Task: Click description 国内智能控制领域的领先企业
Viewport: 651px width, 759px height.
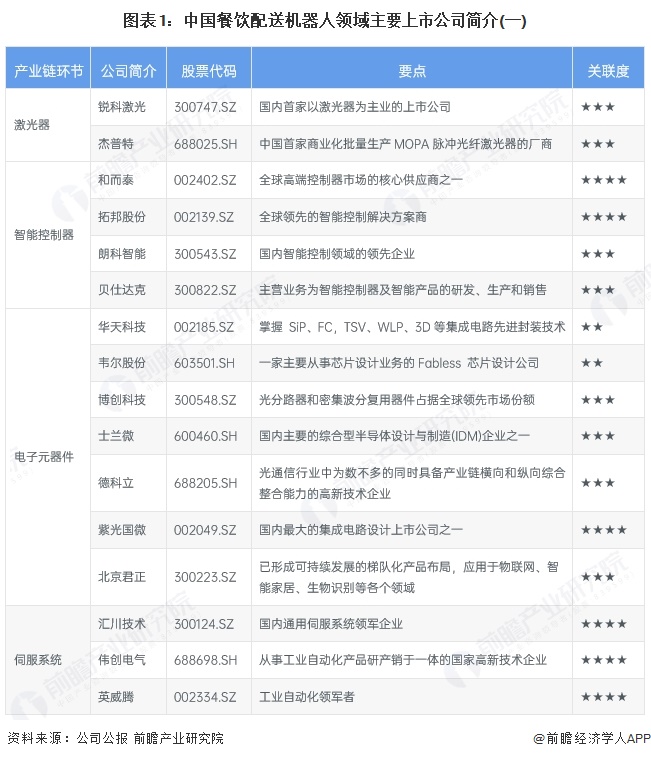Action: 337,254
